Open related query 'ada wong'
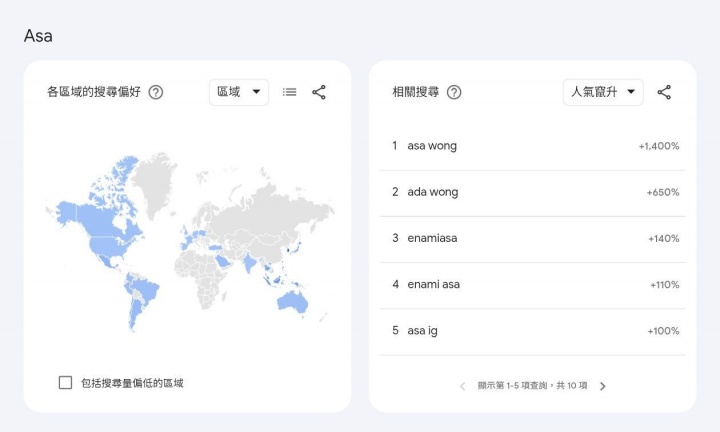 [432, 192]
